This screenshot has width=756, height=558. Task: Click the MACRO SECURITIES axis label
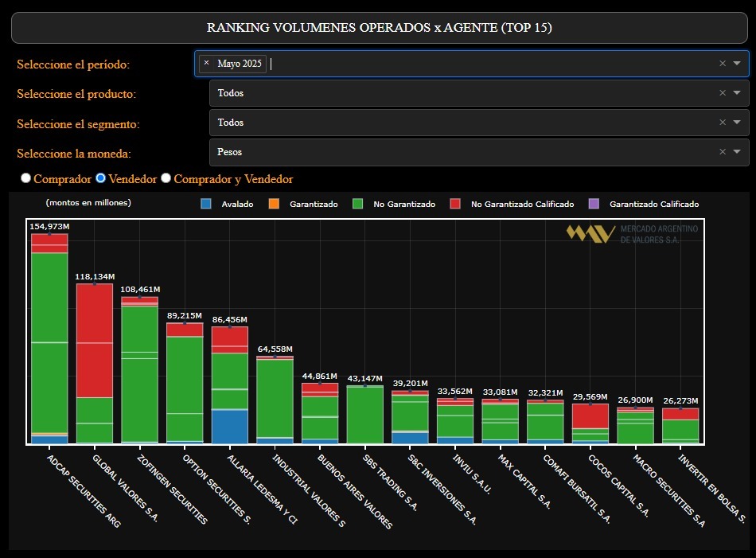tap(669, 490)
